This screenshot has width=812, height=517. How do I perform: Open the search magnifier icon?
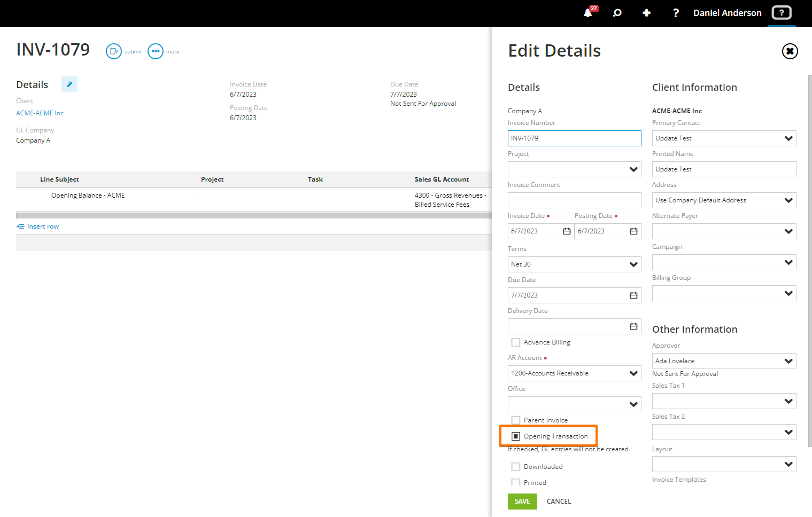pos(617,13)
